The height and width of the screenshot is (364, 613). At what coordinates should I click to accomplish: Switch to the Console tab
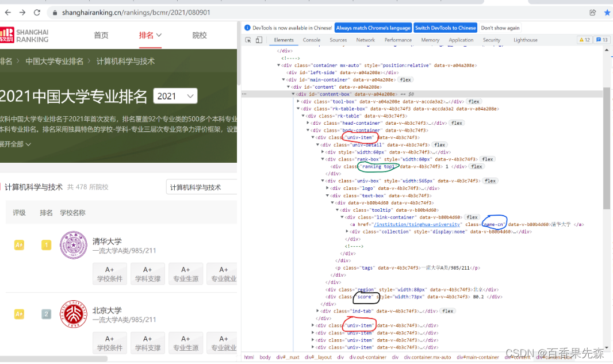pyautogui.click(x=311, y=40)
